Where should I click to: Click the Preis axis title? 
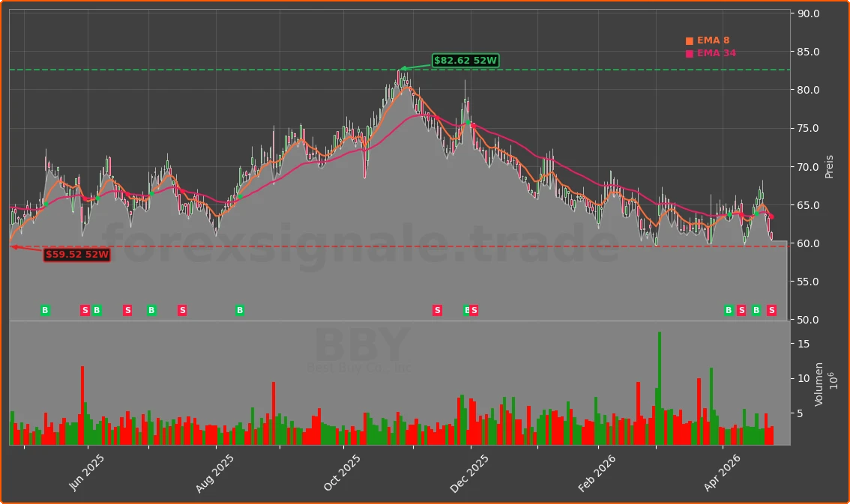click(829, 167)
